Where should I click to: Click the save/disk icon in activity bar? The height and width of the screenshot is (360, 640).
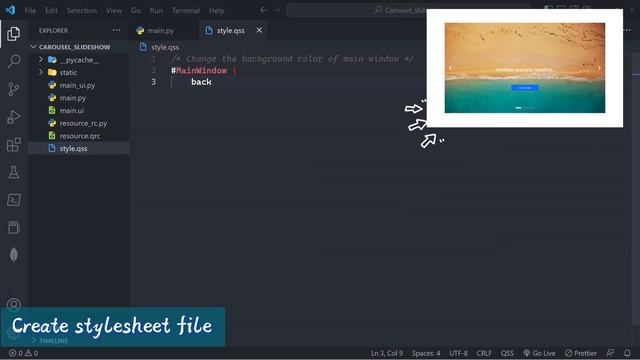tap(13, 227)
